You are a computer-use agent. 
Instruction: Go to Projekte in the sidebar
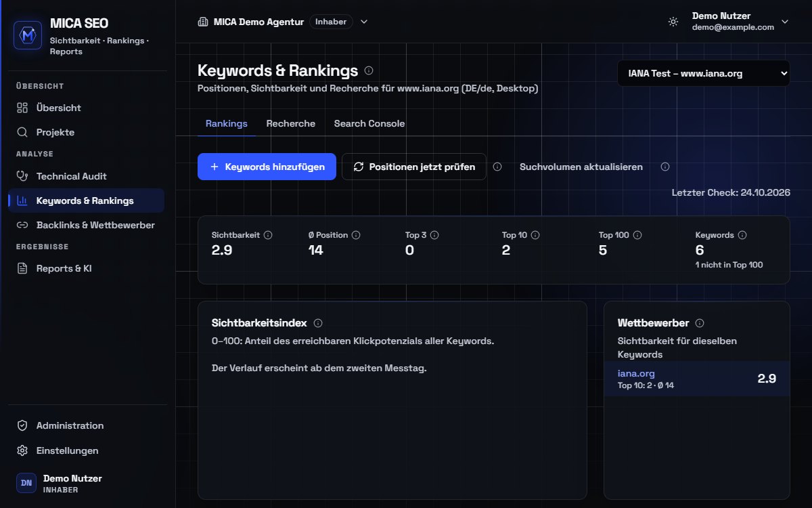[x=86, y=132]
